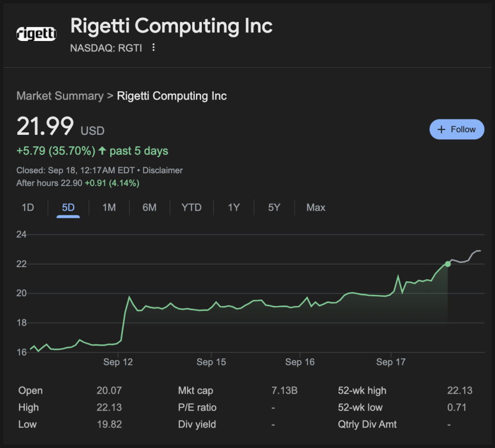The width and height of the screenshot is (495, 448).
Task: Switch chart to 1Y range
Action: click(234, 208)
